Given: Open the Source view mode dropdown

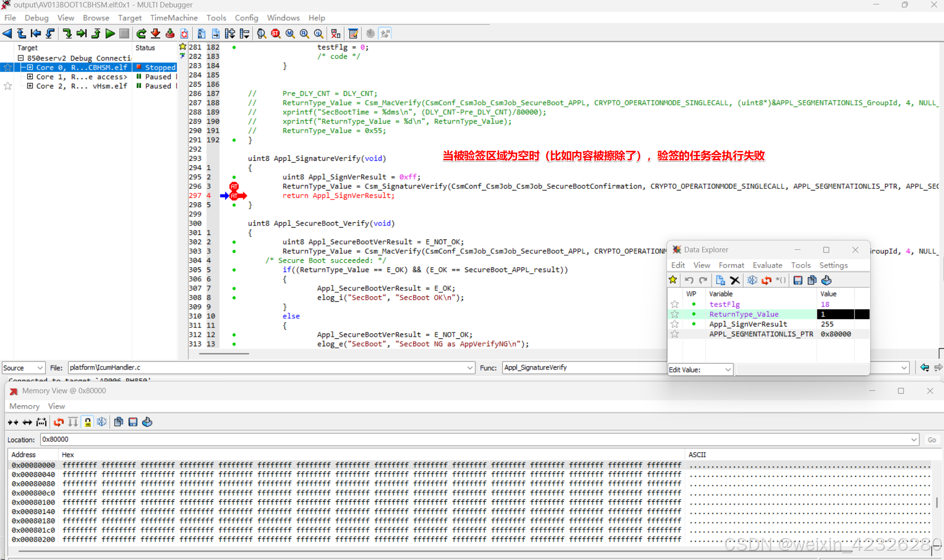Looking at the screenshot, I should 23,368.
